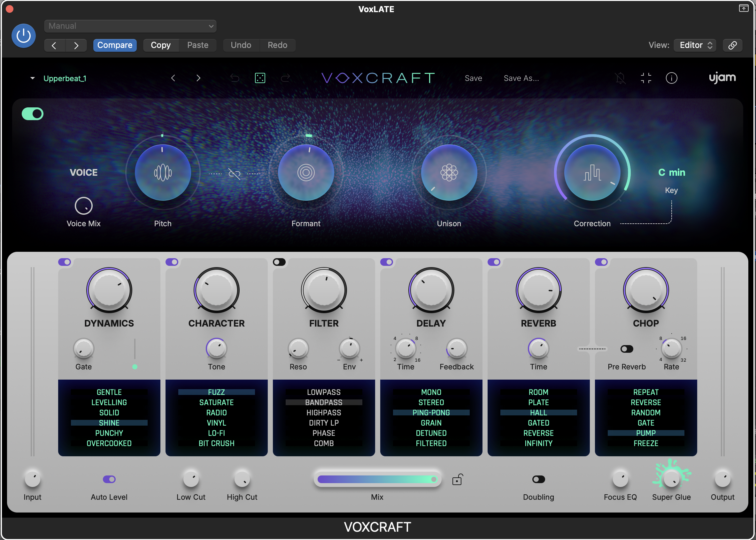The image size is (756, 540).
Task: Click the Filter Reso knob
Action: (x=298, y=349)
